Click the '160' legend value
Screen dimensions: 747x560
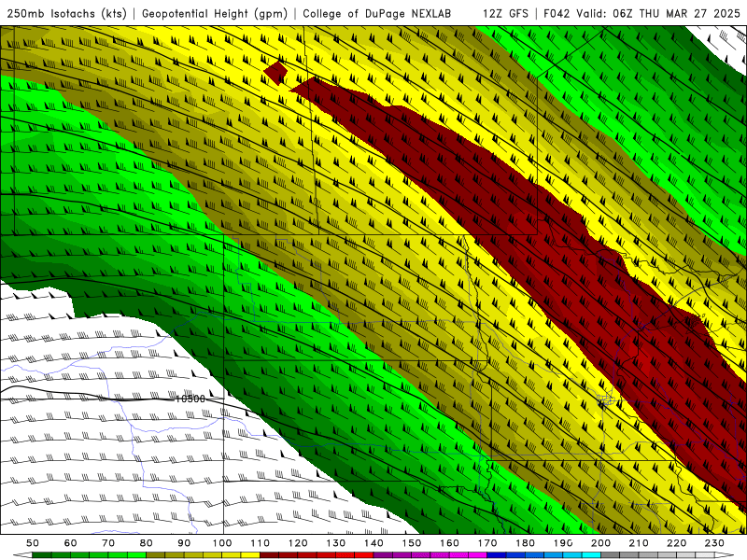click(x=449, y=543)
